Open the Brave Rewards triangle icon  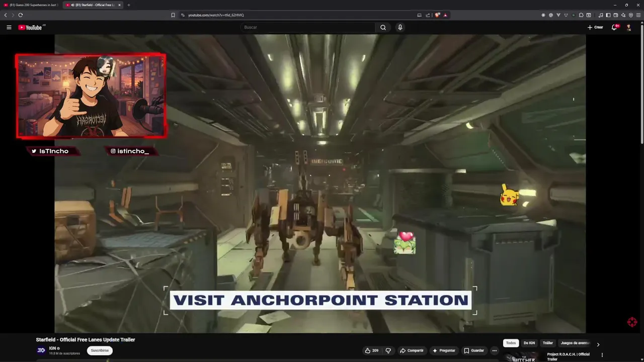(x=445, y=15)
